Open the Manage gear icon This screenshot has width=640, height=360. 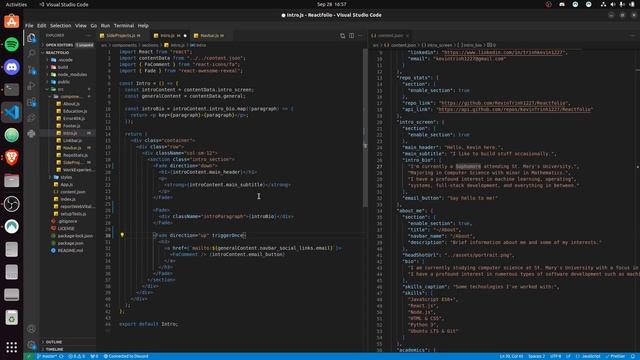point(31,345)
